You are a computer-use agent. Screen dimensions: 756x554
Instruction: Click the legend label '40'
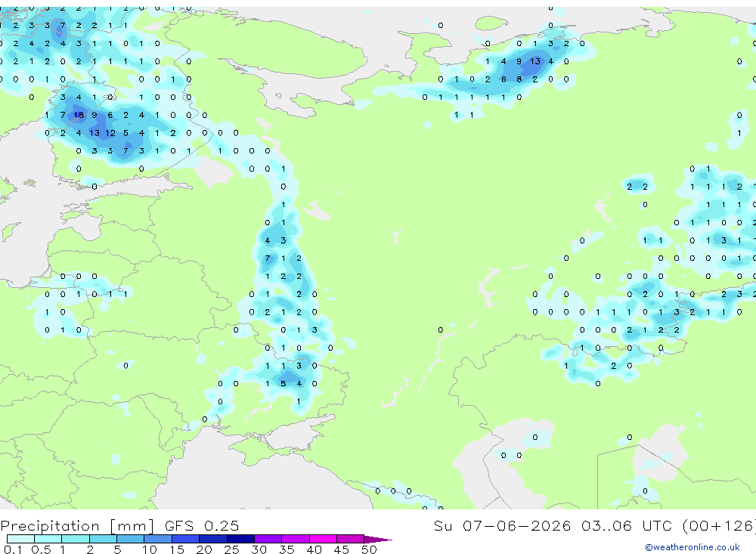tap(314, 549)
